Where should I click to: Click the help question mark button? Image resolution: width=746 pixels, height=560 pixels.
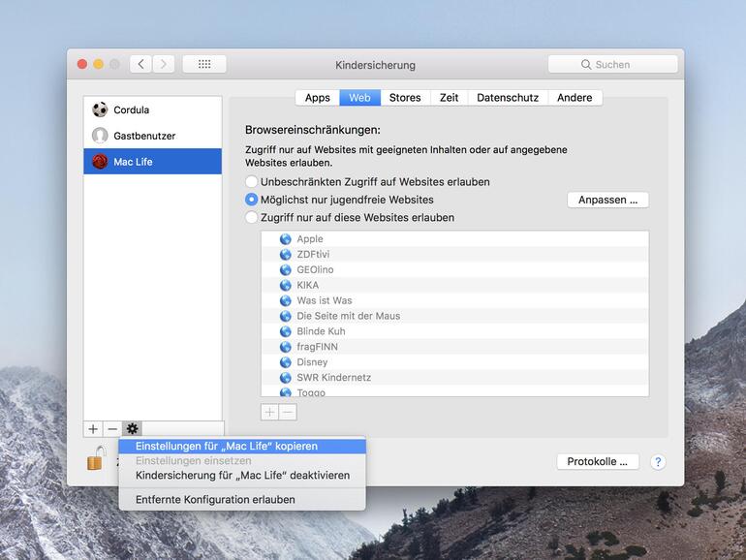658,461
